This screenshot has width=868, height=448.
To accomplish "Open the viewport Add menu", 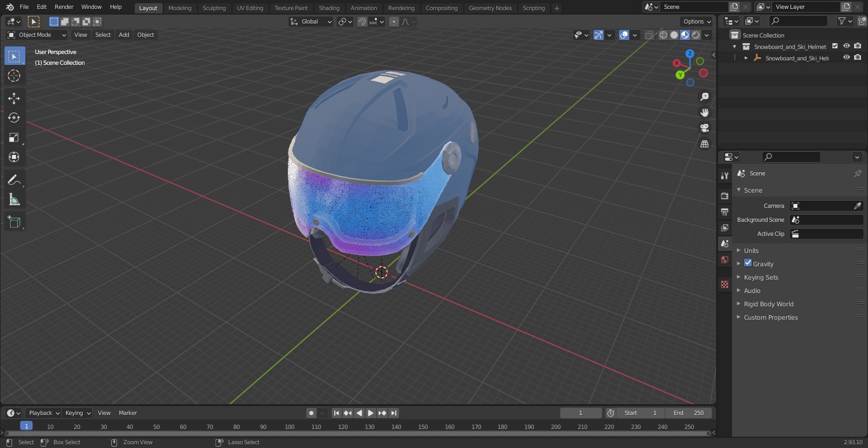I will (124, 35).
